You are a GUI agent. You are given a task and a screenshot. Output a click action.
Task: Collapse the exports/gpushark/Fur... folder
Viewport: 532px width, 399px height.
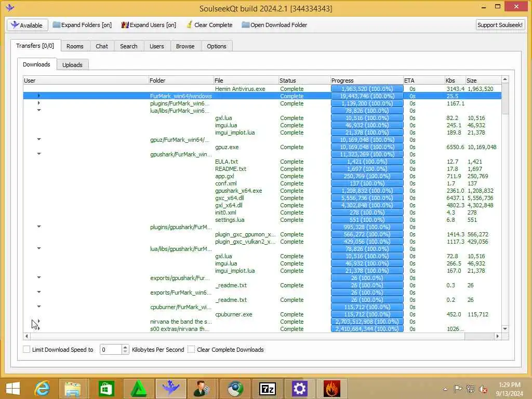coord(38,277)
